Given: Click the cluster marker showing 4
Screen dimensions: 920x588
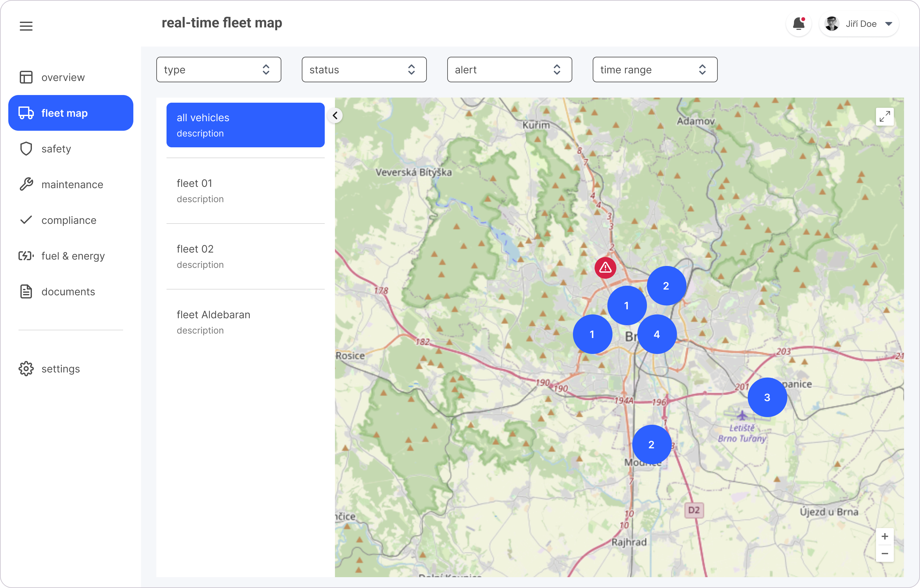Looking at the screenshot, I should coord(657,334).
